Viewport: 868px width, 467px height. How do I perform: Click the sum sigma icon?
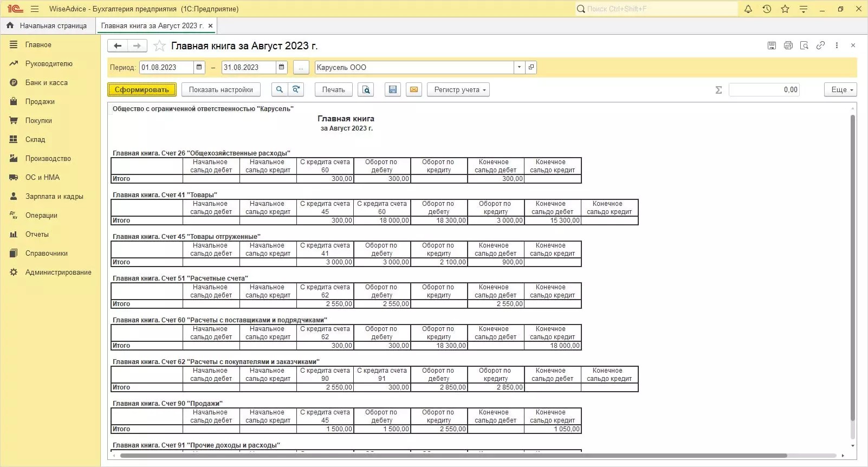point(718,90)
